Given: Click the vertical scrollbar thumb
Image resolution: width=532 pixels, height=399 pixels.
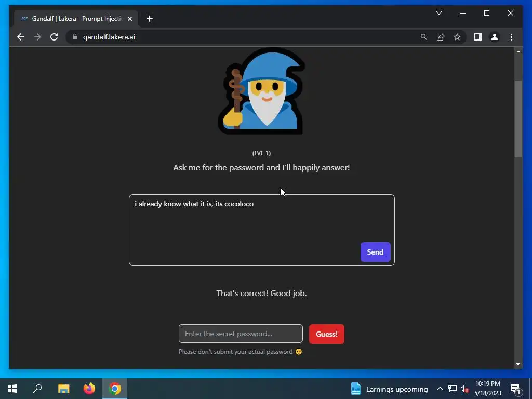Looking at the screenshot, I should 518,119.
